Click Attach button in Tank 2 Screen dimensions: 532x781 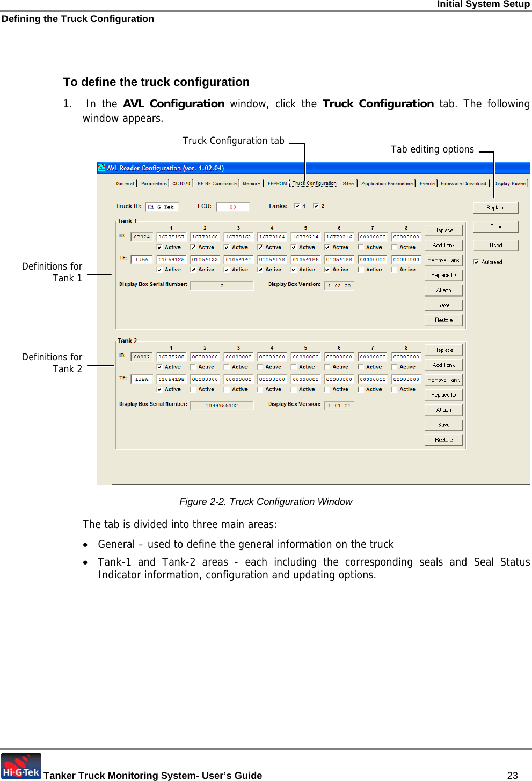click(443, 410)
